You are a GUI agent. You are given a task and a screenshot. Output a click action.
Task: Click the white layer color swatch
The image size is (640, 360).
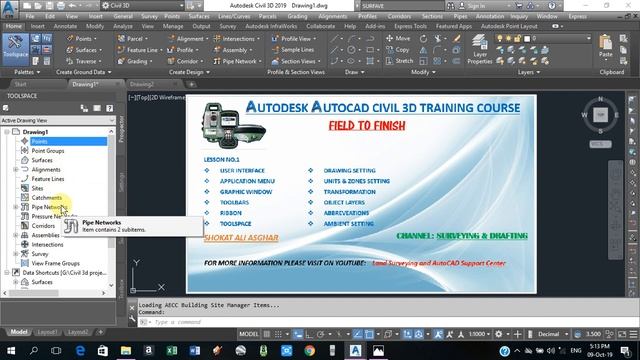click(527, 39)
